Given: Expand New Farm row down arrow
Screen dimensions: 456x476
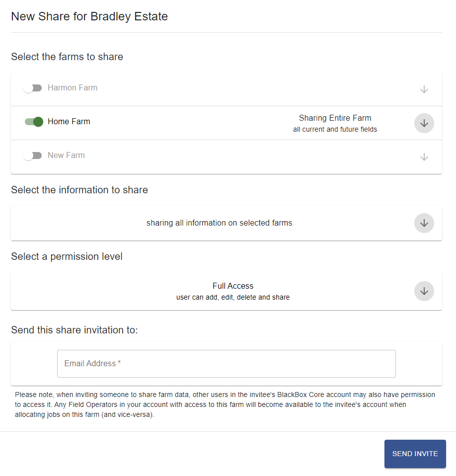Looking at the screenshot, I should 424,157.
